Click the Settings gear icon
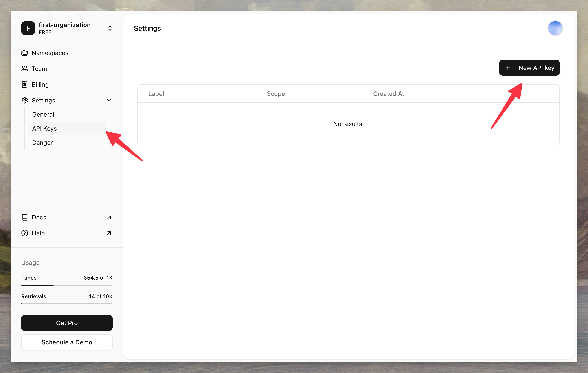Image resolution: width=588 pixels, height=373 pixels. (25, 100)
